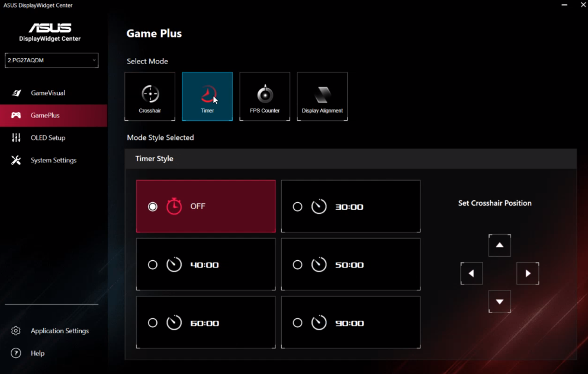
Task: Click the clock icon beside 60:00
Action: [x=174, y=322]
